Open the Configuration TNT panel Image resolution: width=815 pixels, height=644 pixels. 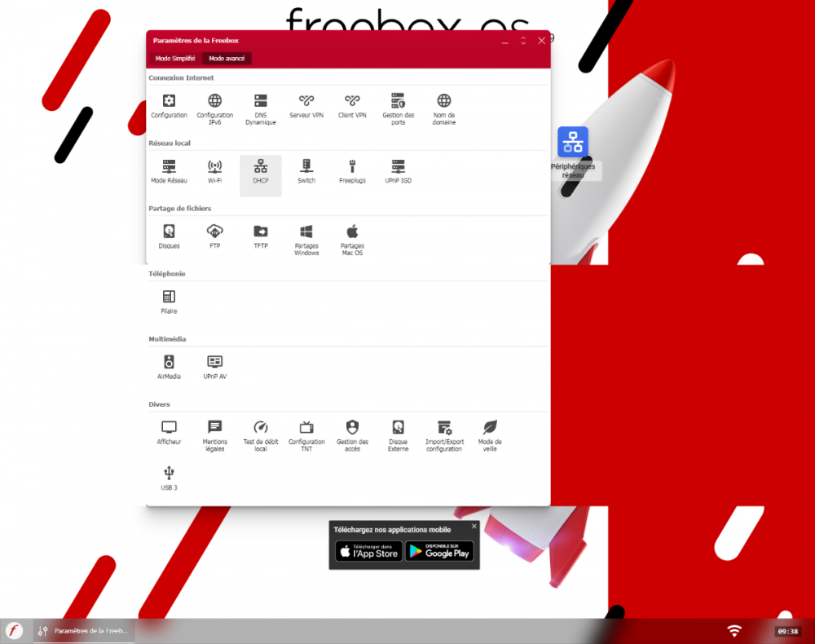click(306, 431)
